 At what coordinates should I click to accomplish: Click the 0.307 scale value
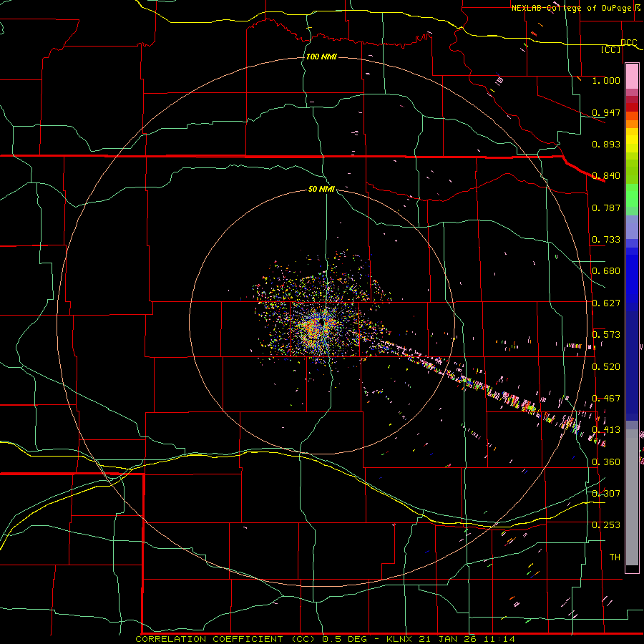(606, 494)
